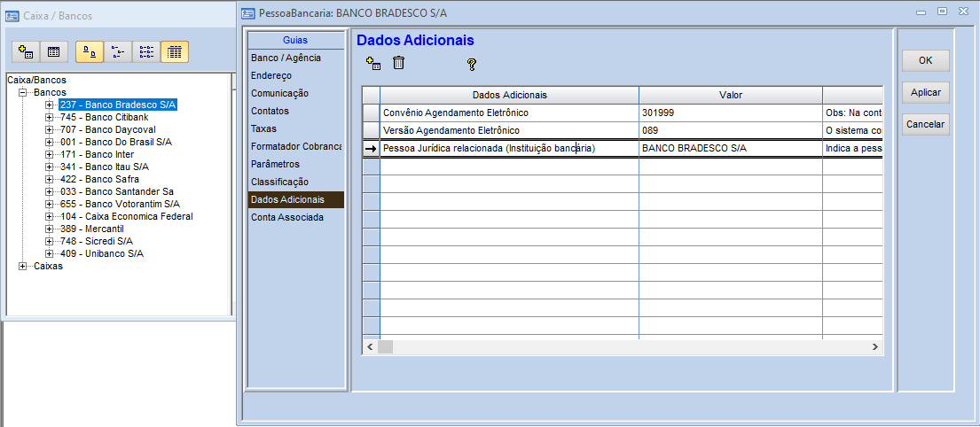Toggle the first tree-level toolbar button in Caixa / Bancos
The height and width of the screenshot is (427, 980).
(x=90, y=51)
